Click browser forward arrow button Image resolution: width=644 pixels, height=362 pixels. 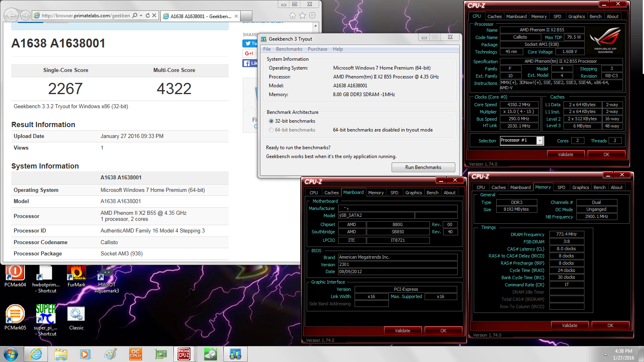click(25, 16)
